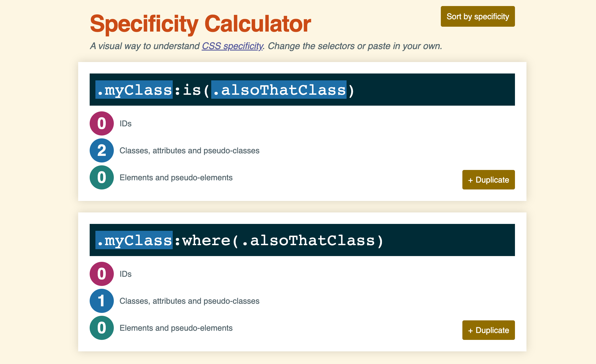Open the CSS specificity link

(232, 46)
